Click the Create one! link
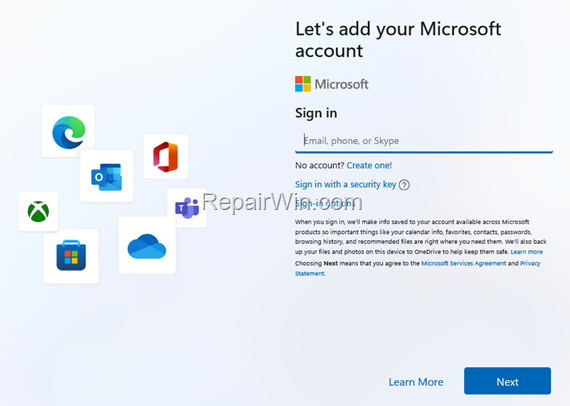The width and height of the screenshot is (570, 406). [369, 165]
